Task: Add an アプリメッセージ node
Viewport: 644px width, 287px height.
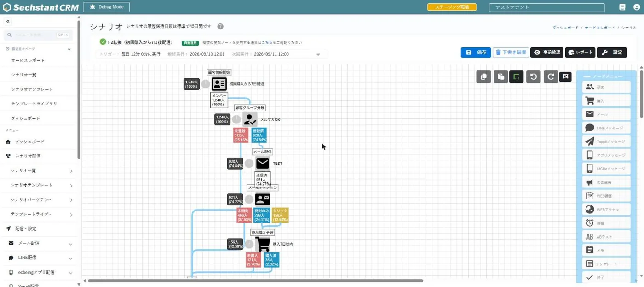Action: point(606,155)
